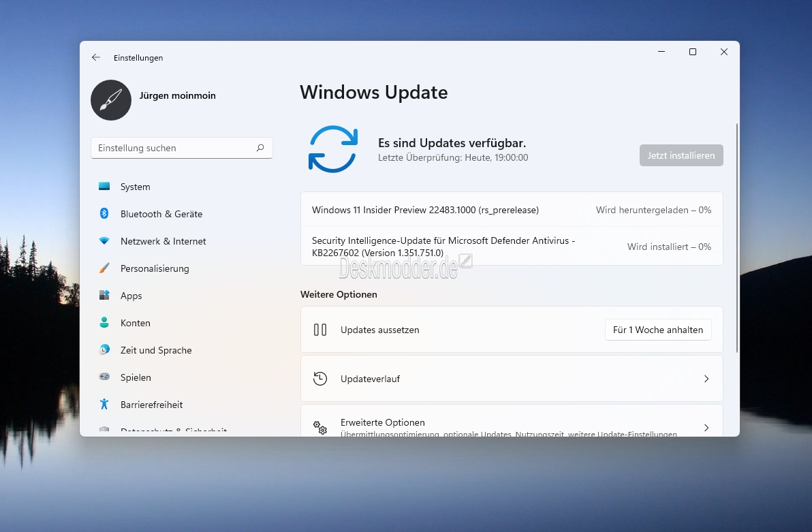Screen dimensions: 812x532
Task: Select Spielen in the sidebar
Action: 182,377
